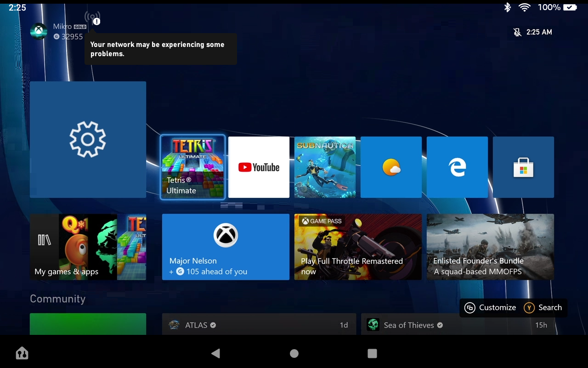Launch the Subnautica game tile
The height and width of the screenshot is (368, 588).
(x=325, y=167)
